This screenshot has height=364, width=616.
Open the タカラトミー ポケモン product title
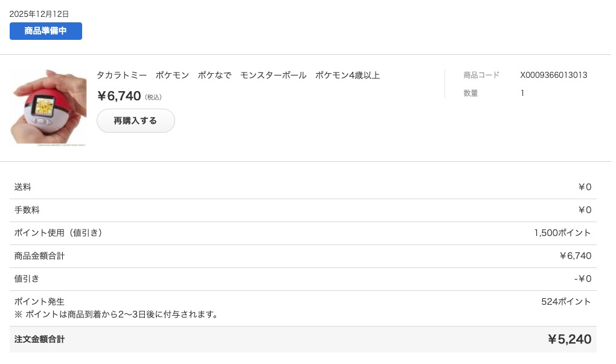238,75
